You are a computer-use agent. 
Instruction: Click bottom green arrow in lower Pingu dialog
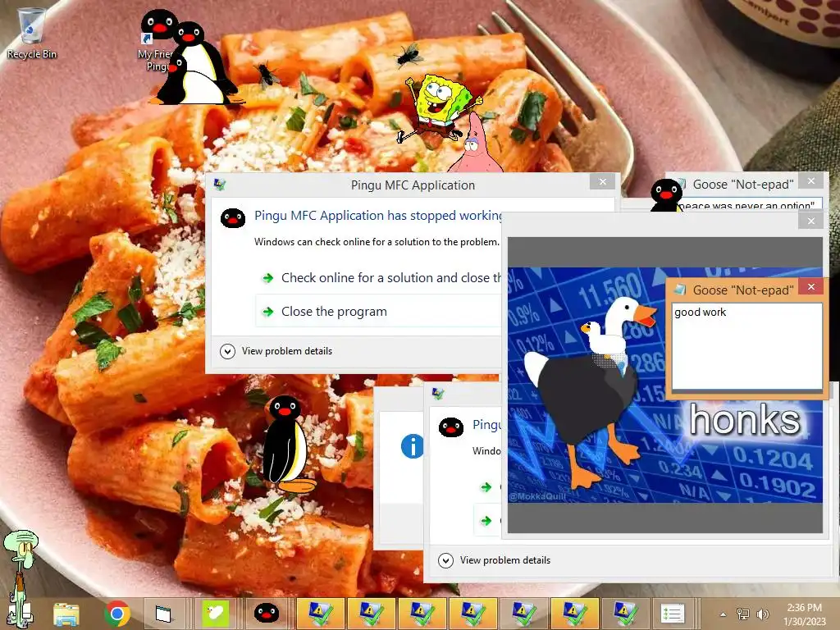(x=486, y=521)
